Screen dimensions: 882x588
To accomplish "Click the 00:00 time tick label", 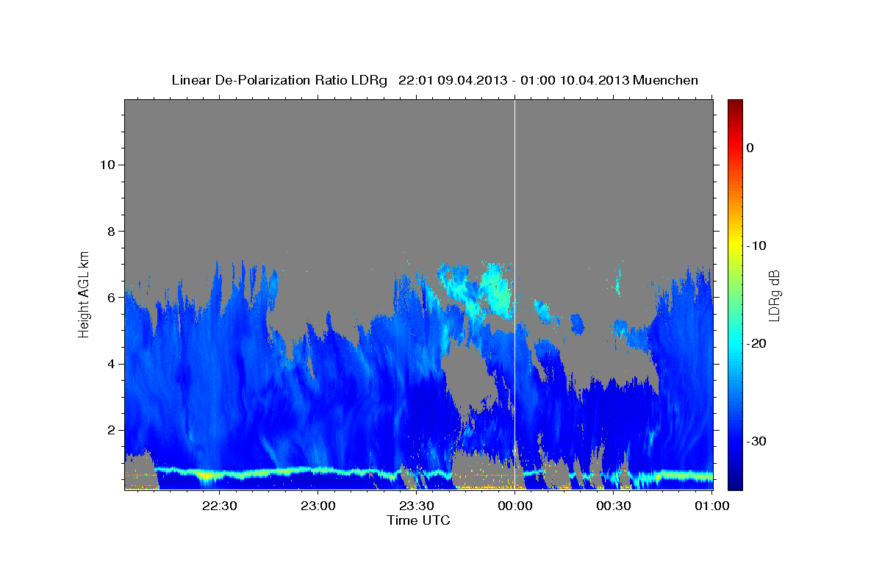I will [x=515, y=506].
